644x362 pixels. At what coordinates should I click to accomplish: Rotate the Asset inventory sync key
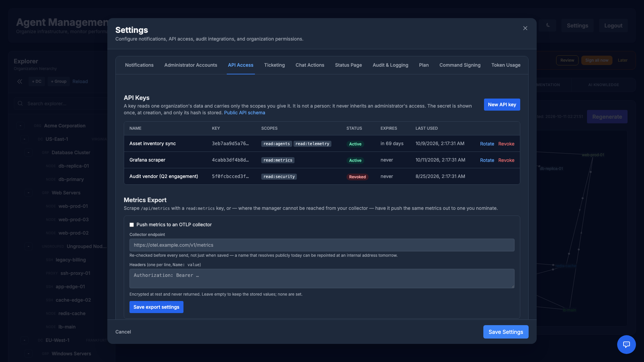487,144
